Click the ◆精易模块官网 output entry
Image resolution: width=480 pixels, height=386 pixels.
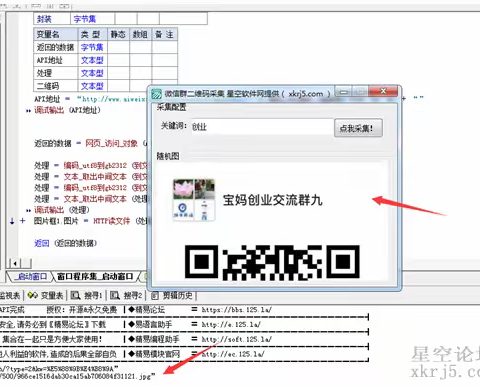154,354
